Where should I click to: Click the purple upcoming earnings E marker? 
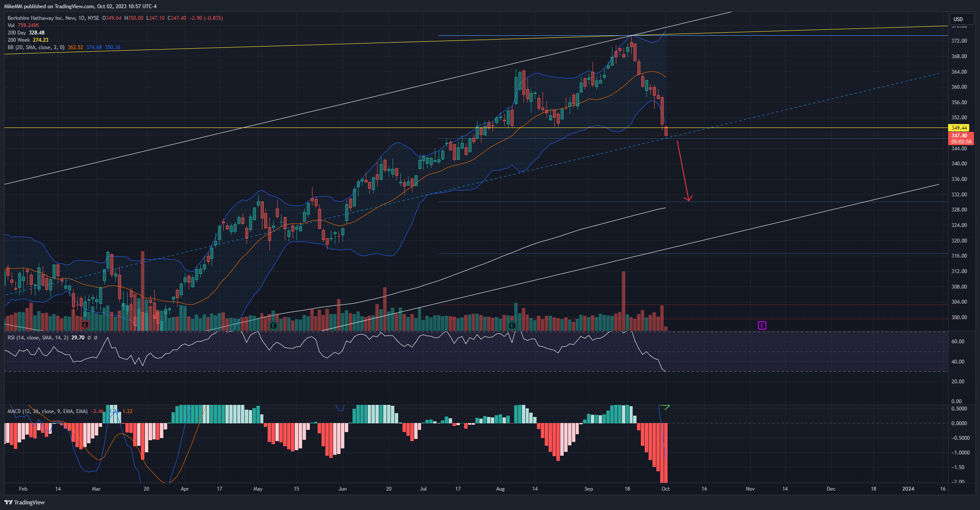pos(762,325)
